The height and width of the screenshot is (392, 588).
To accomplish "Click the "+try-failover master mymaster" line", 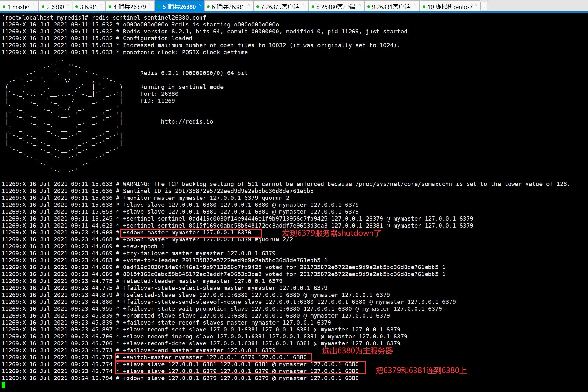I will click(x=138, y=253).
